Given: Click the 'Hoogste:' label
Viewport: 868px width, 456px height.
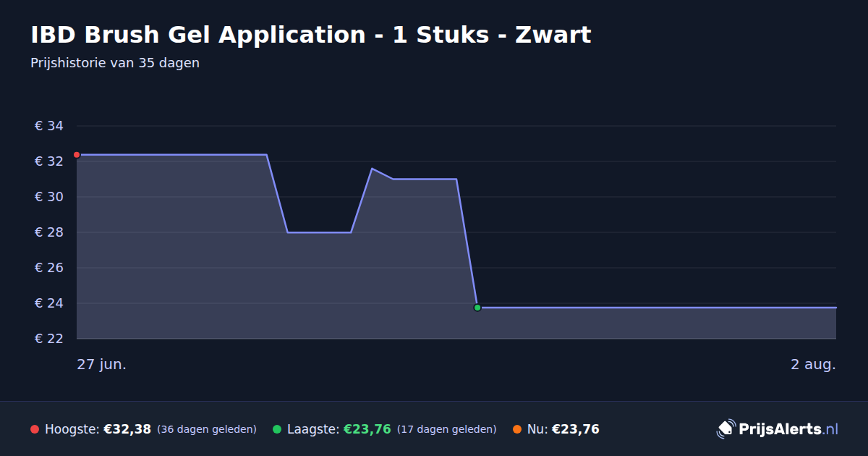Looking at the screenshot, I should [72, 429].
